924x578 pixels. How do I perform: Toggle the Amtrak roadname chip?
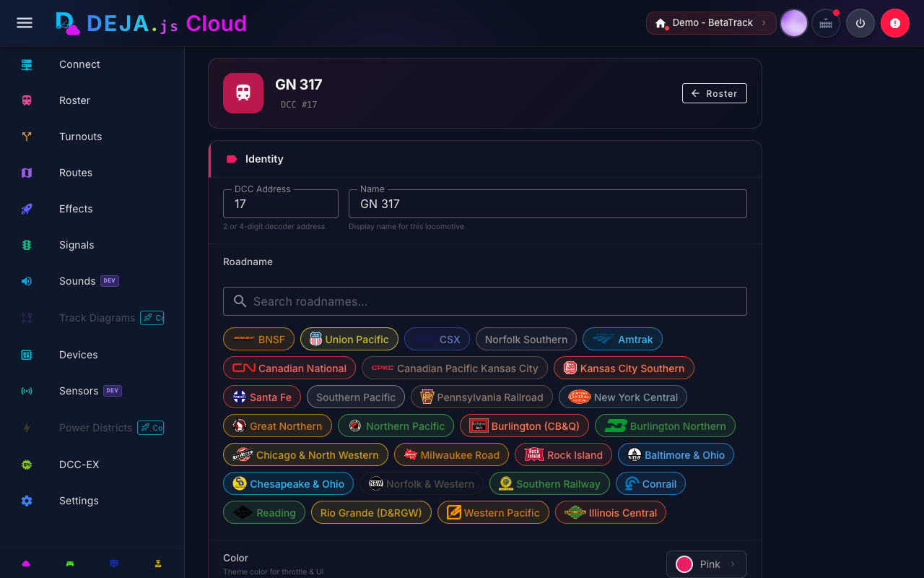tap(622, 340)
